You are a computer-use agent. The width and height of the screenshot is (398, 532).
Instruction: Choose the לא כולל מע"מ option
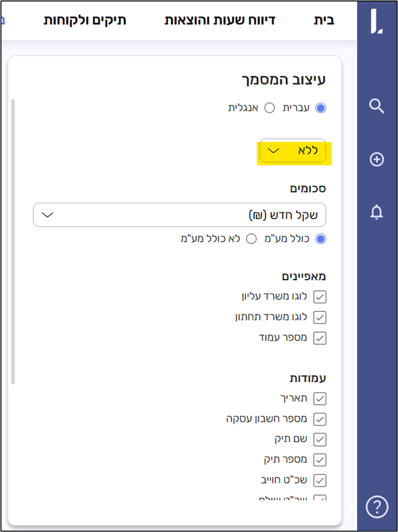click(252, 239)
